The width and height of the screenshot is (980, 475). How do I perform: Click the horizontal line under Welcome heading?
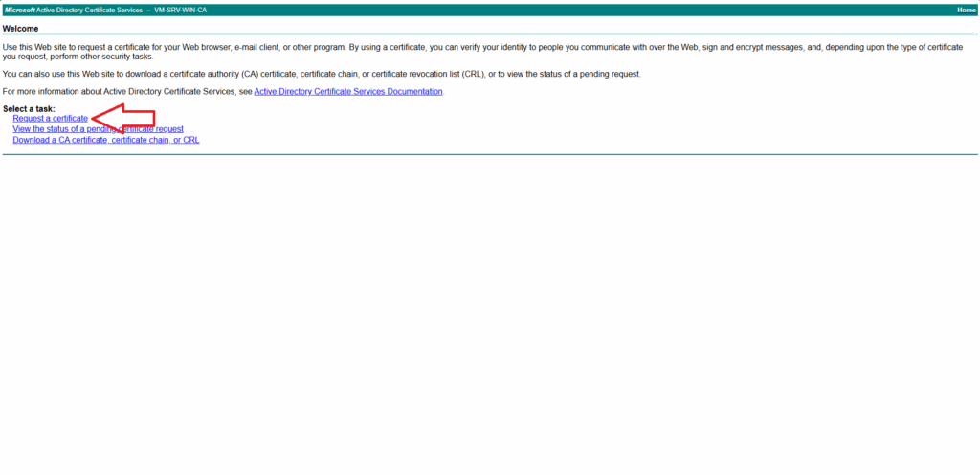[490, 34]
